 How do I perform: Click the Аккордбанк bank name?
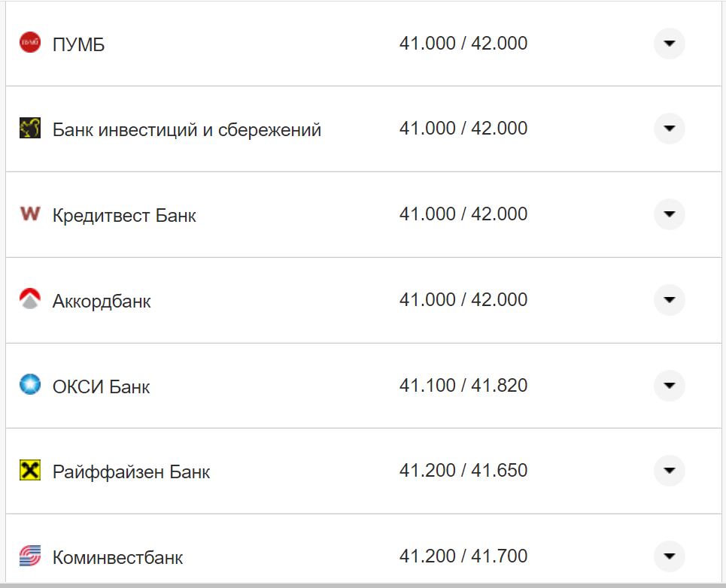pos(100,301)
